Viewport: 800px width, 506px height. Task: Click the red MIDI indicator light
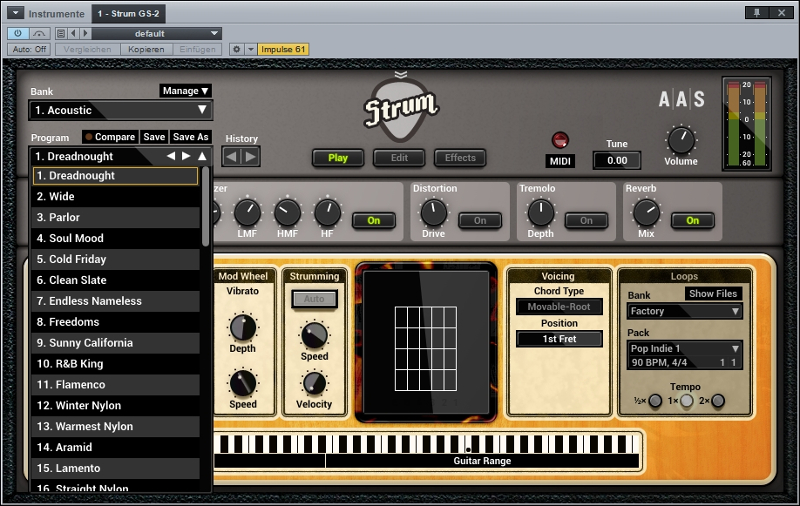(x=560, y=140)
